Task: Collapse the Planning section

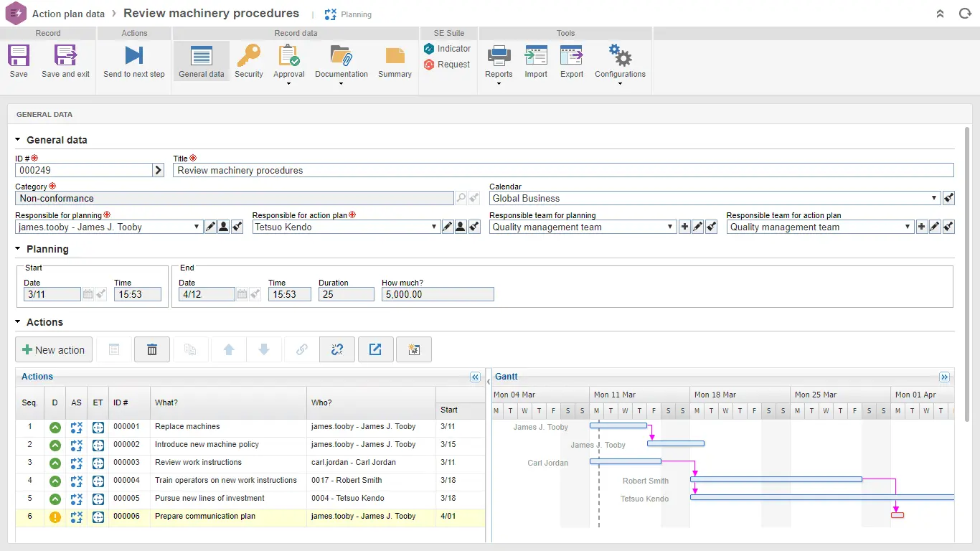Action: coord(17,249)
